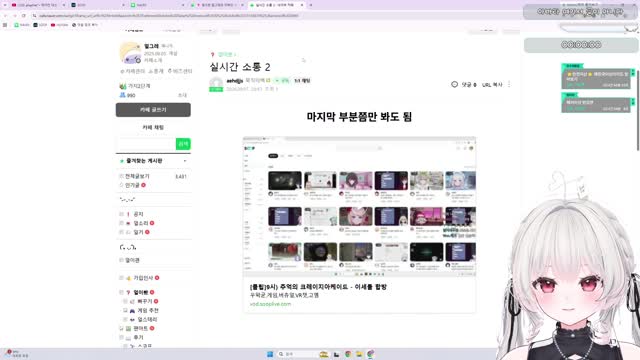
Task: Open 전체글보기 all posts board
Action: [137, 176]
